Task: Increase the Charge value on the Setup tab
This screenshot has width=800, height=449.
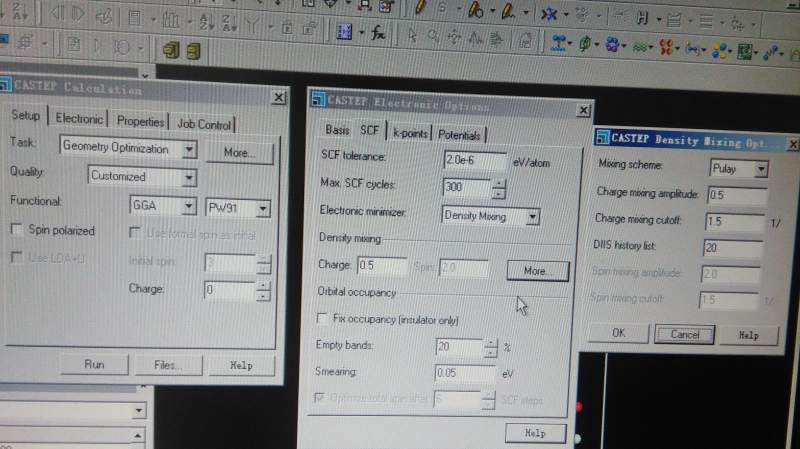Action: point(263,286)
